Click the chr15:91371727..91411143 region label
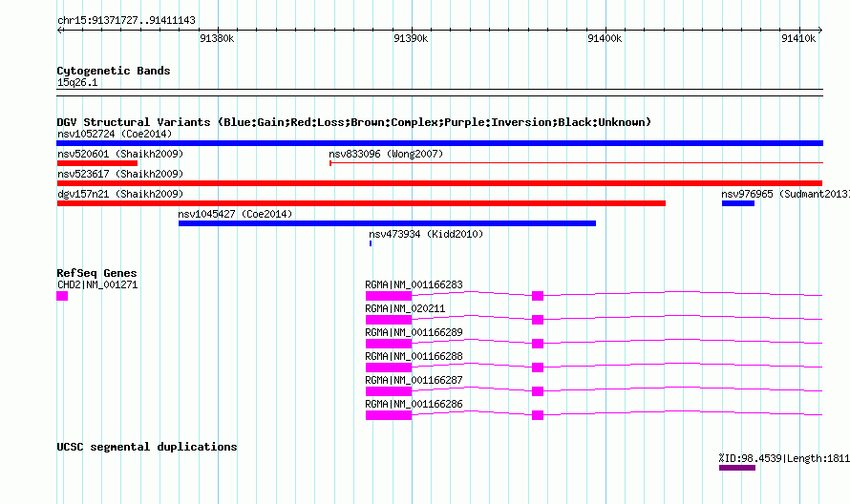The height and width of the screenshot is (504, 850). coord(126,21)
